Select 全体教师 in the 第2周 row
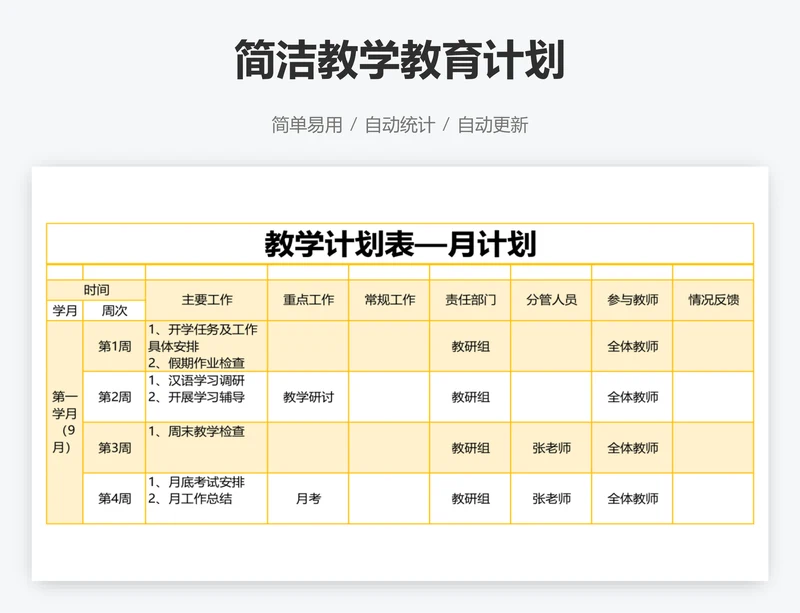800x613 pixels. click(633, 397)
